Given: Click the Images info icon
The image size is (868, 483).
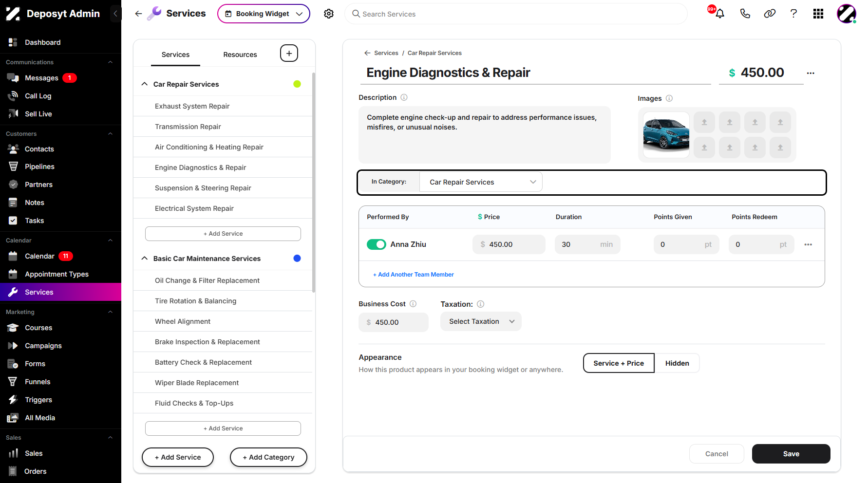Looking at the screenshot, I should coord(669,98).
